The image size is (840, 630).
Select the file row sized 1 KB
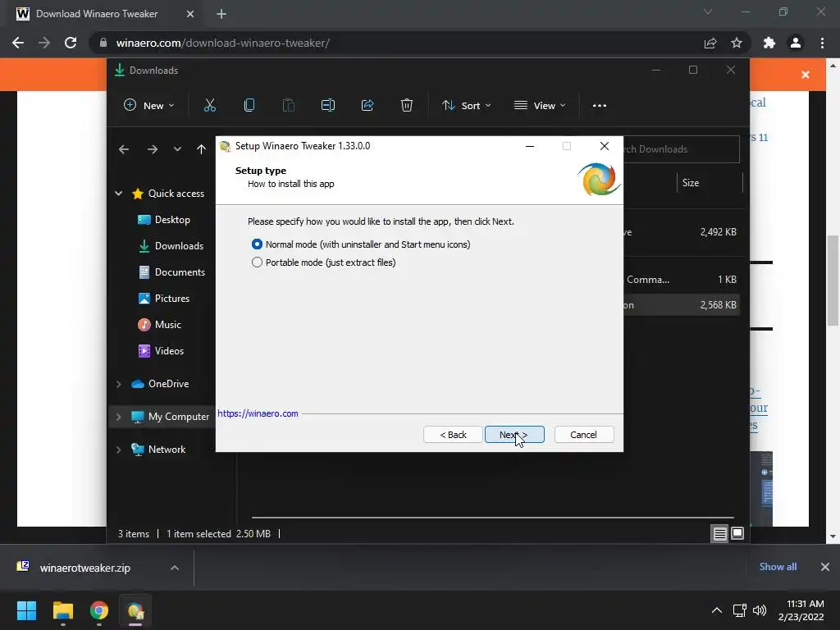click(682, 280)
